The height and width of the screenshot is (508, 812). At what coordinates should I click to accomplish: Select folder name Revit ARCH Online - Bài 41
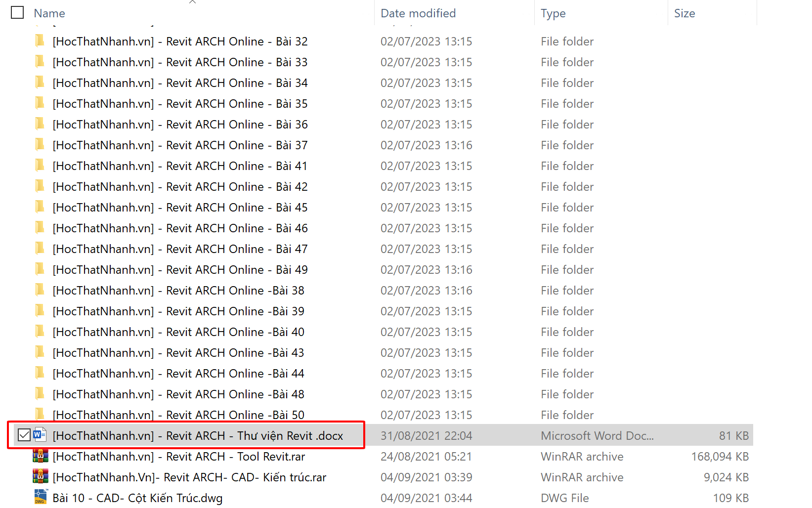[180, 166]
